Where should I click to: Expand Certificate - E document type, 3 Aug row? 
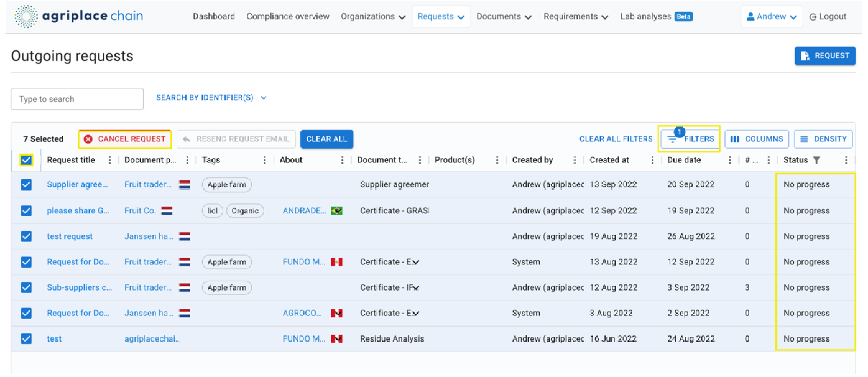(415, 314)
